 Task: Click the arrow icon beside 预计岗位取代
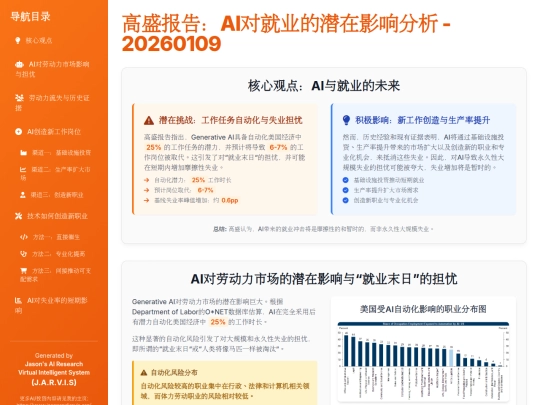(147, 190)
